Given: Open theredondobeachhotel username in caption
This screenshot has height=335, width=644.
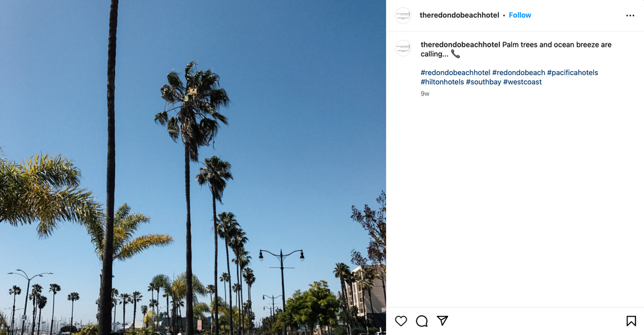Looking at the screenshot, I should tap(460, 45).
